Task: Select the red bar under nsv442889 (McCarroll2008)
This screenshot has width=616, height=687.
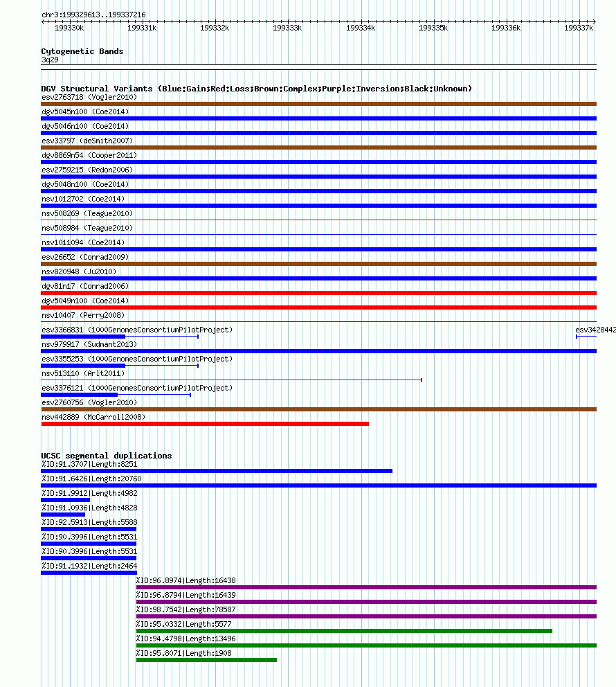Action: (x=205, y=424)
